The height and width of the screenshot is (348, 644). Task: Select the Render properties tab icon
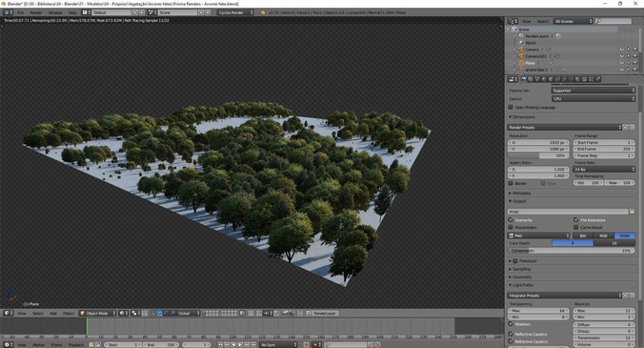pyautogui.click(x=524, y=79)
